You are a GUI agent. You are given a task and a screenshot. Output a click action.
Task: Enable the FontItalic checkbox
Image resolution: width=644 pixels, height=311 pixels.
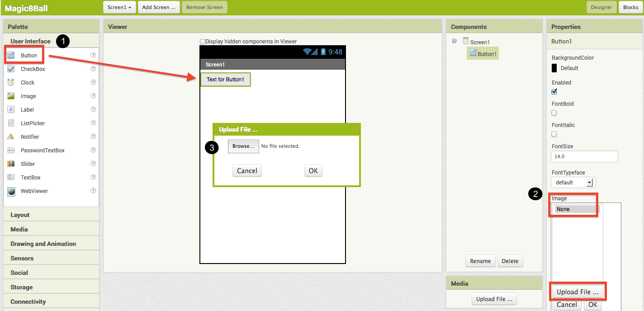[554, 134]
